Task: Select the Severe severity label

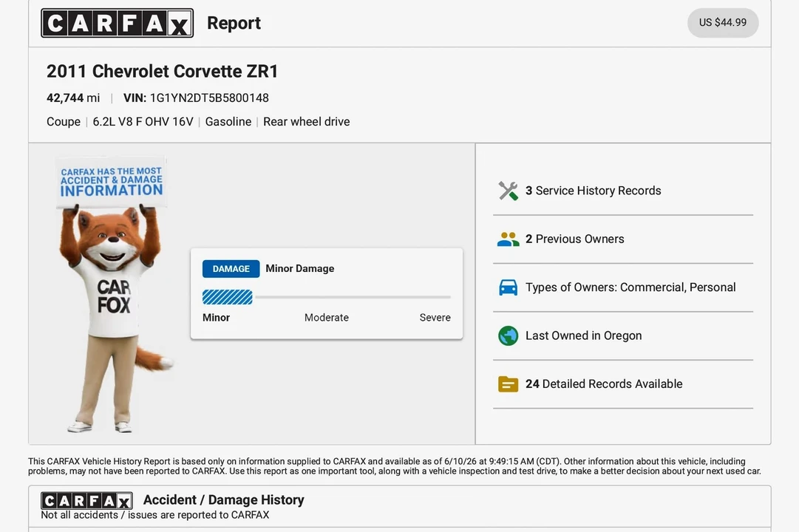Action: point(435,318)
